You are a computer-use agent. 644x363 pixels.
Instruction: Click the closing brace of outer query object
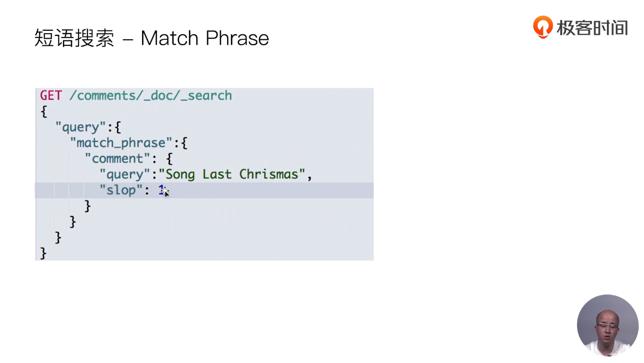(59, 238)
